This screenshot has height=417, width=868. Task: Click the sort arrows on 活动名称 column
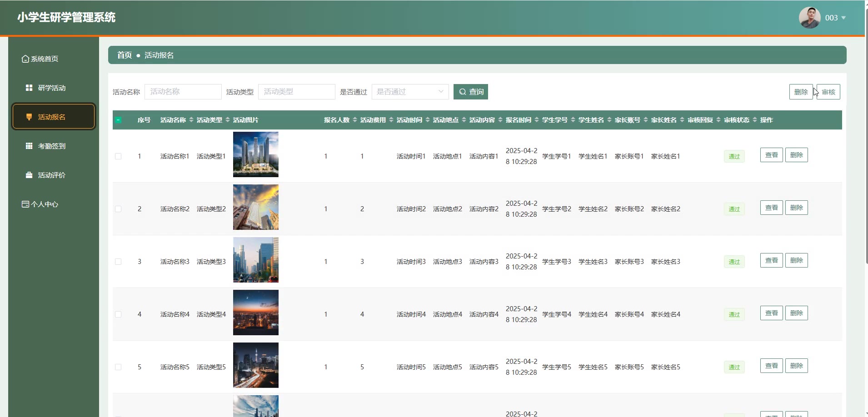pos(191,120)
